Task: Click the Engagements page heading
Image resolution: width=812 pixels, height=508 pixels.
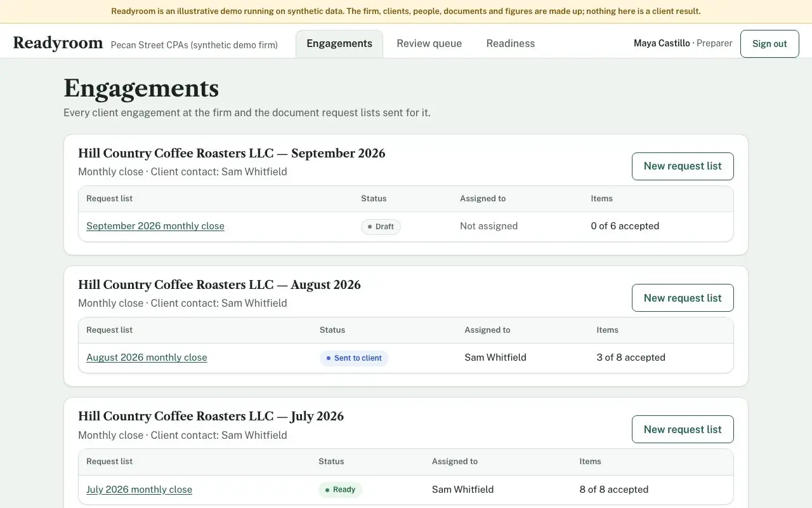Action: coord(141,88)
